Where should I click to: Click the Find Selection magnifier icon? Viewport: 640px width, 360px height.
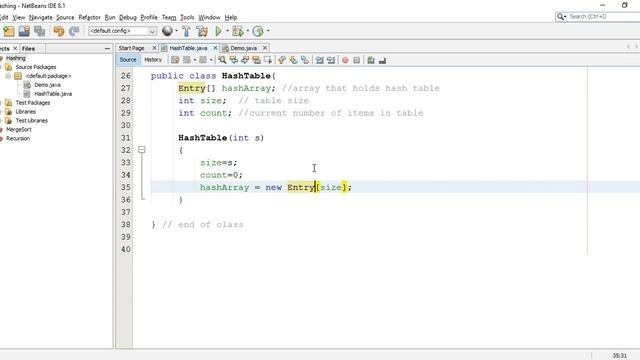click(x=222, y=60)
